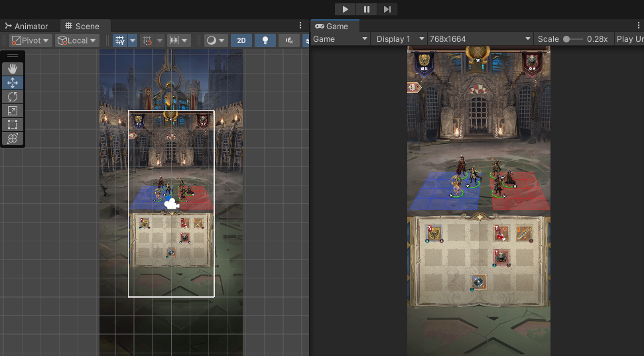The height and width of the screenshot is (356, 644).
Task: Start Play mode with the Play button
Action: 345,9
